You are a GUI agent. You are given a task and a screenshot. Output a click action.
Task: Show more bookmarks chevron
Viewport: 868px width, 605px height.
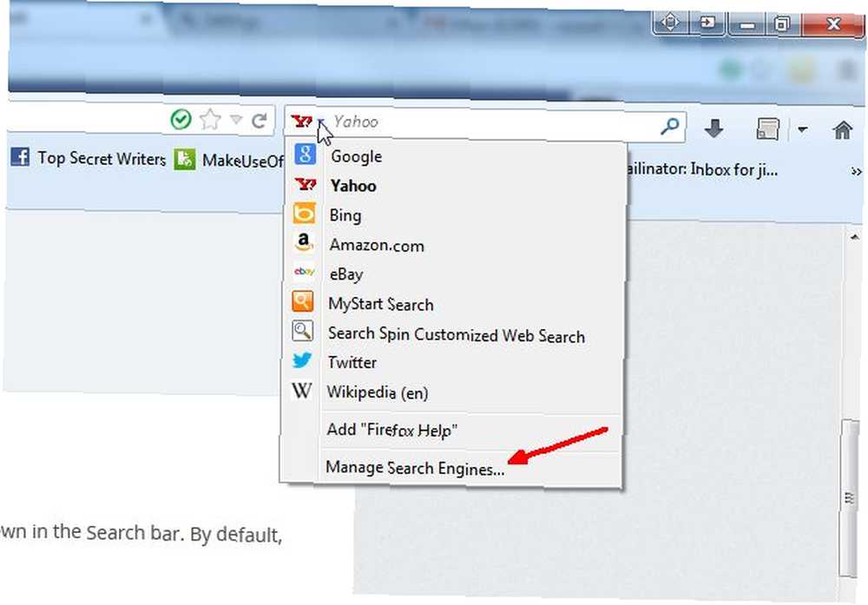pyautogui.click(x=856, y=172)
